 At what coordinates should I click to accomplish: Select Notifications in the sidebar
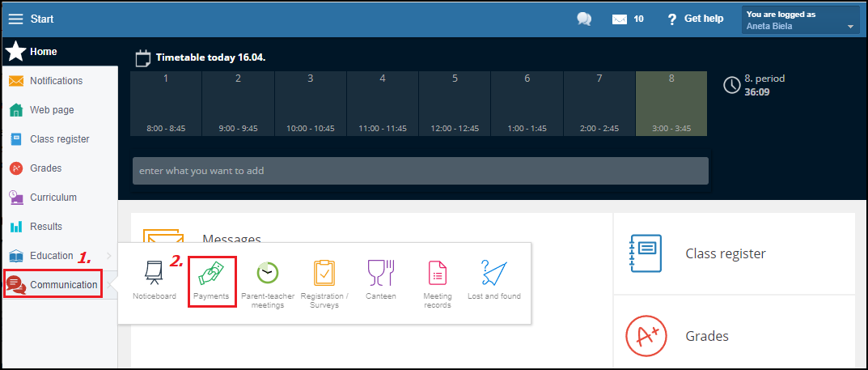tap(56, 81)
